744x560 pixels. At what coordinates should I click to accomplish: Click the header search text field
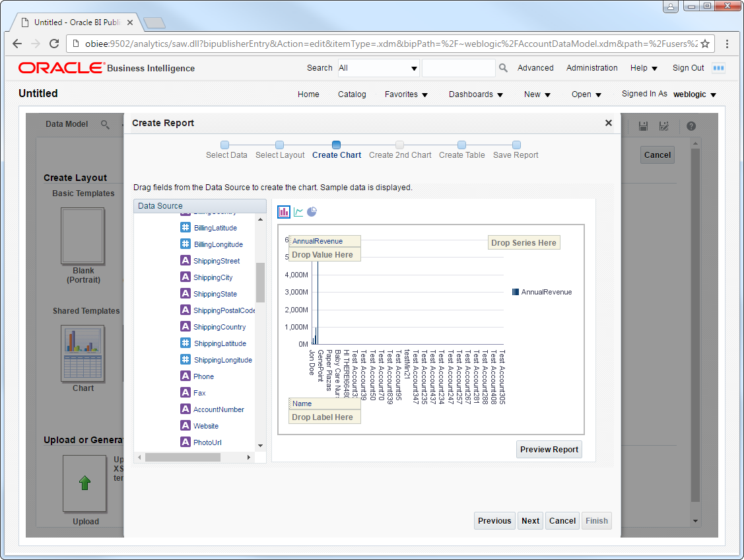tap(458, 68)
